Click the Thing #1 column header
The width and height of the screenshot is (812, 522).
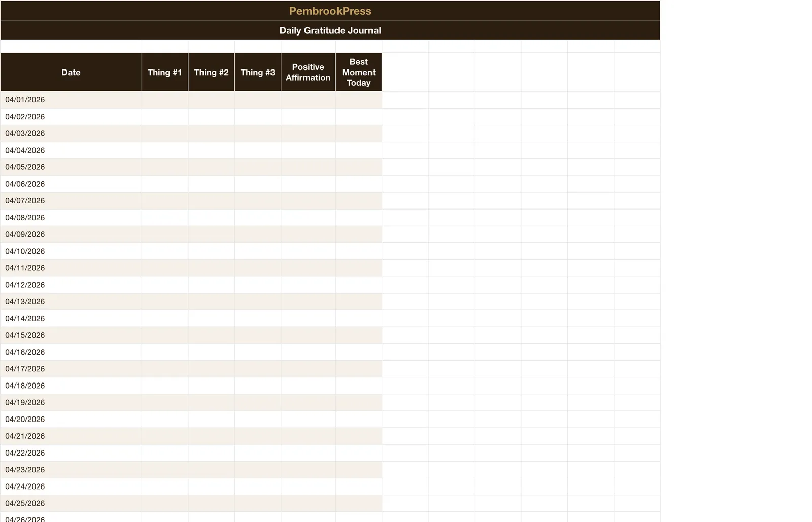165,72
